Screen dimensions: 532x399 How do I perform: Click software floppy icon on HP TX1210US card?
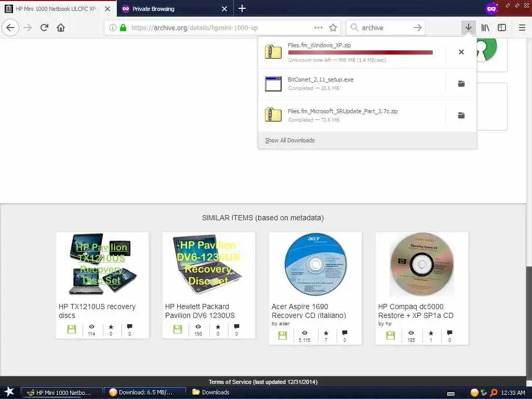(72, 329)
